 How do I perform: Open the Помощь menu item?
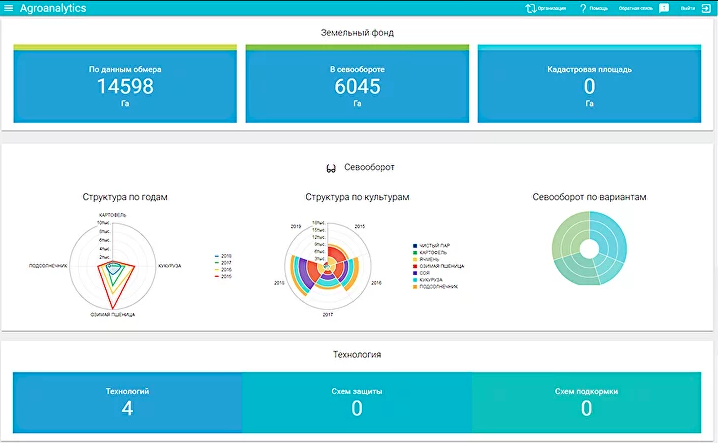(598, 8)
